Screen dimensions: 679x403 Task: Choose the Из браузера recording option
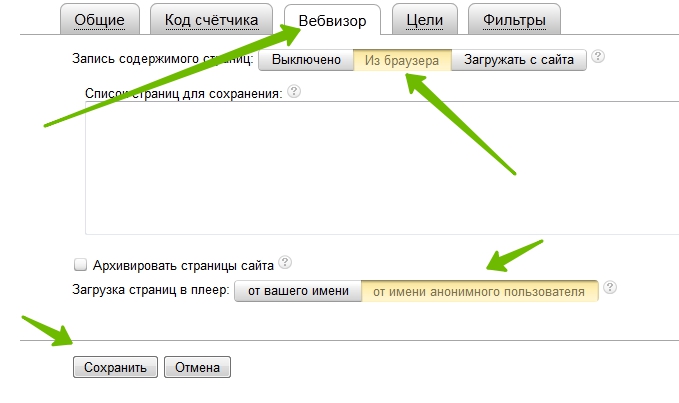(402, 60)
